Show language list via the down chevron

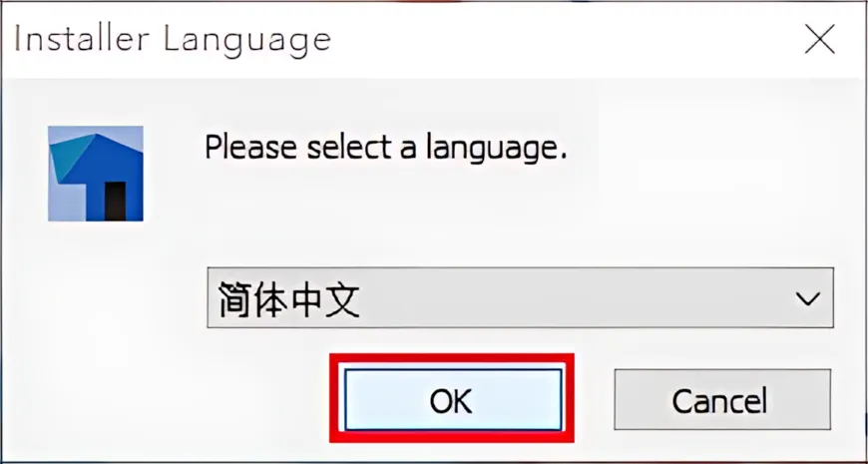(808, 299)
